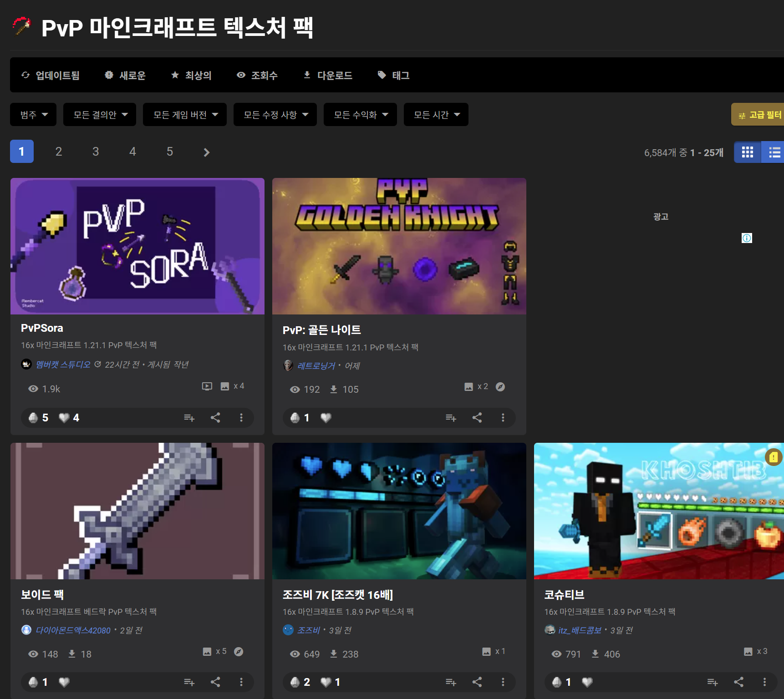Click the ad info icon
Image resolution: width=784 pixels, height=699 pixels.
click(747, 238)
